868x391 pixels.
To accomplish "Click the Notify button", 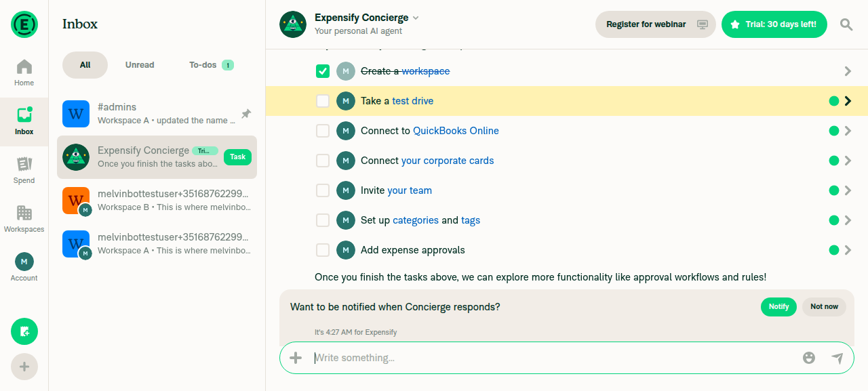I will coord(778,306).
